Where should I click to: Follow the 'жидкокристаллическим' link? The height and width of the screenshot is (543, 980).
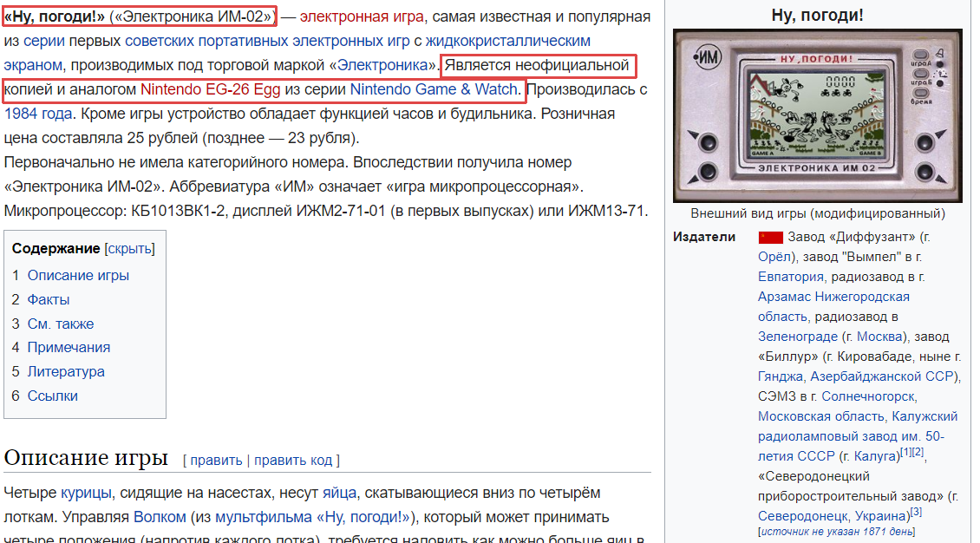pos(507,41)
